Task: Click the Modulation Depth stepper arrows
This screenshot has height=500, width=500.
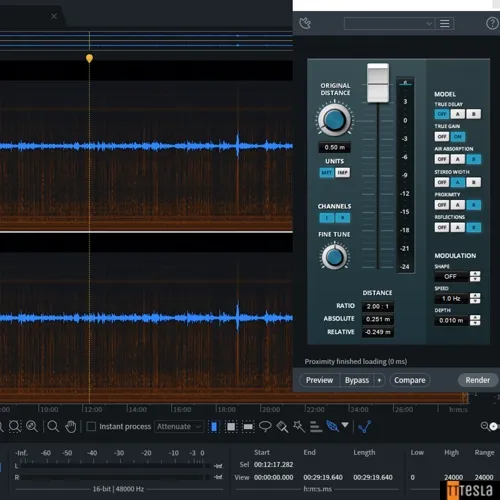Action: pyautogui.click(x=475, y=320)
